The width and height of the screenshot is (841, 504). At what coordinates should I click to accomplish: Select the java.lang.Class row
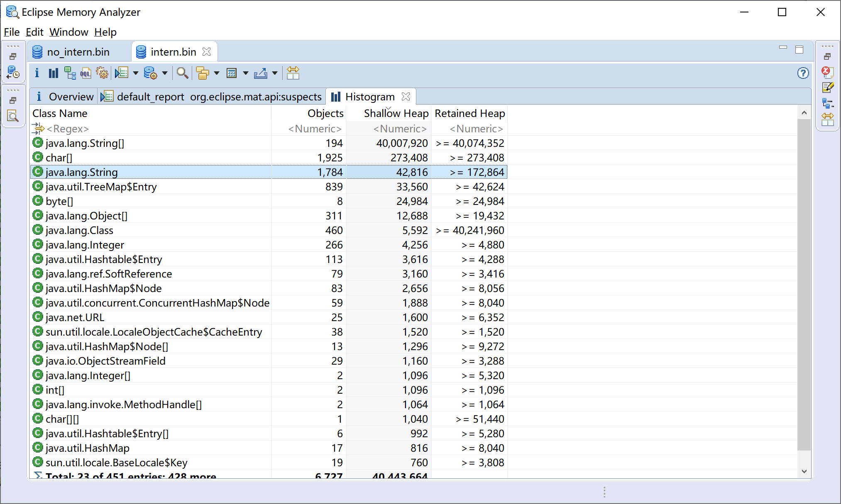click(269, 230)
